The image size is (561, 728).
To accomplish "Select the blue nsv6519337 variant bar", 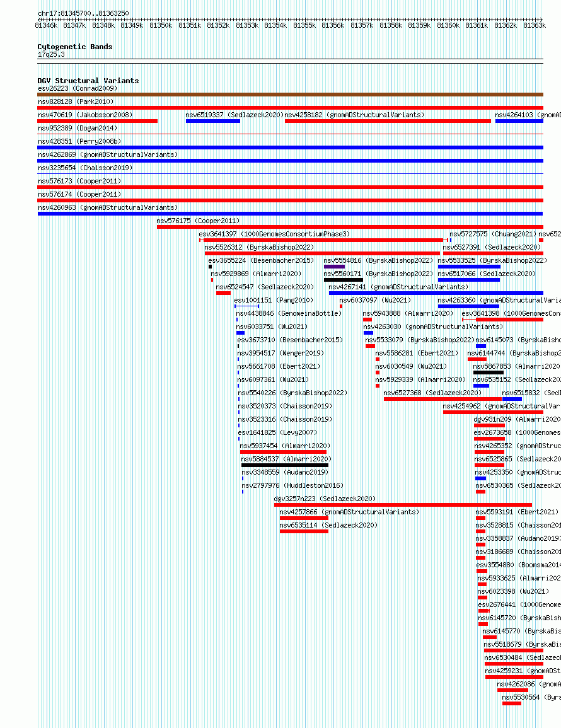I will point(212,121).
